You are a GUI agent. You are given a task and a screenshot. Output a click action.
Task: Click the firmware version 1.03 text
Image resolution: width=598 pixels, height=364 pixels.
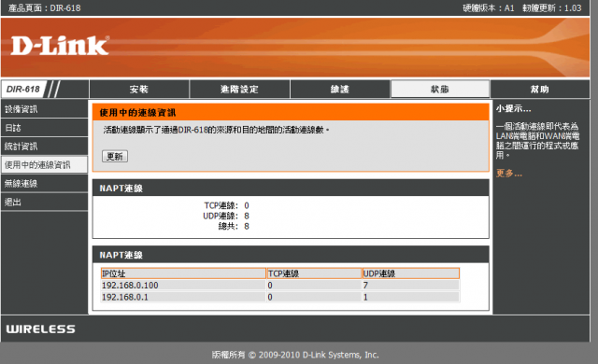pyautogui.click(x=573, y=8)
